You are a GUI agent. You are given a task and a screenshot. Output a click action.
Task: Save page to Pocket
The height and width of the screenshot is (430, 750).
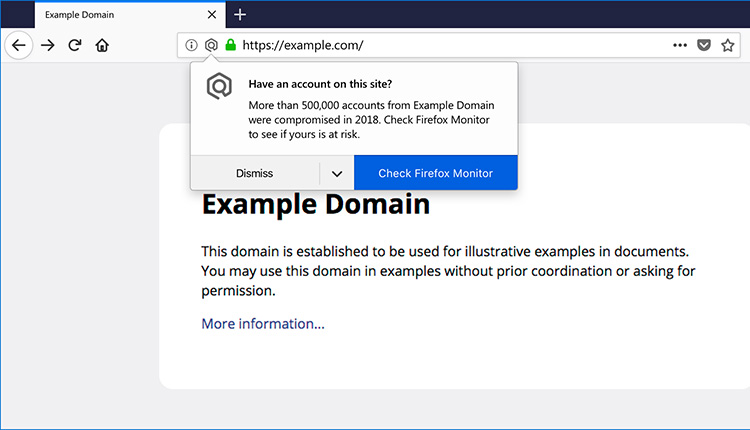[x=704, y=45]
